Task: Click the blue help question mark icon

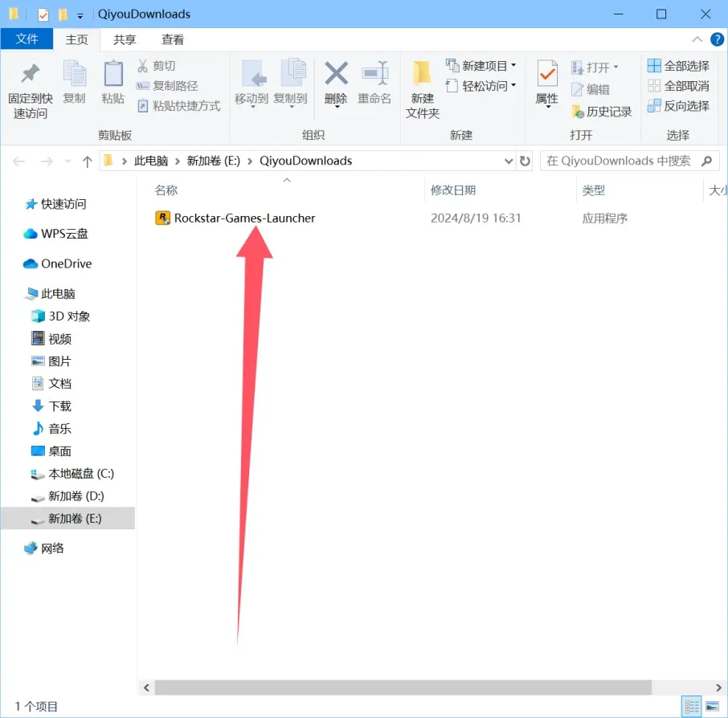Action: 717,39
